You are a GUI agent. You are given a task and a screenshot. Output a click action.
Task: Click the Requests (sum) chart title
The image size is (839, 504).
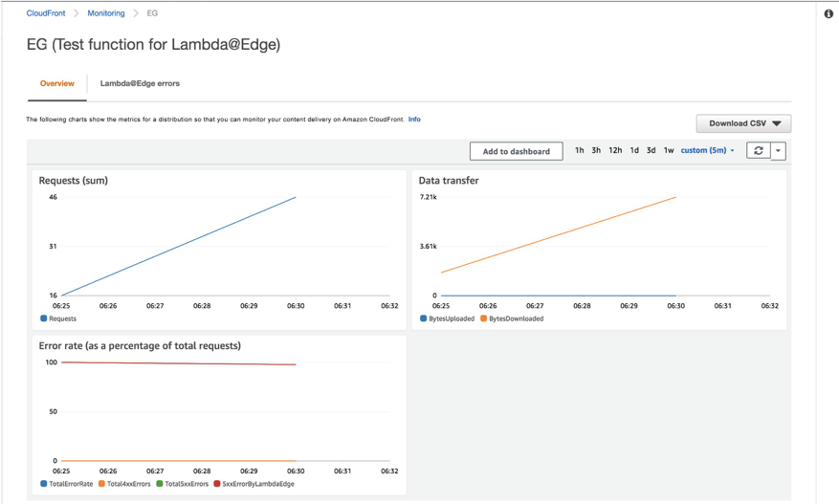pos(74,181)
